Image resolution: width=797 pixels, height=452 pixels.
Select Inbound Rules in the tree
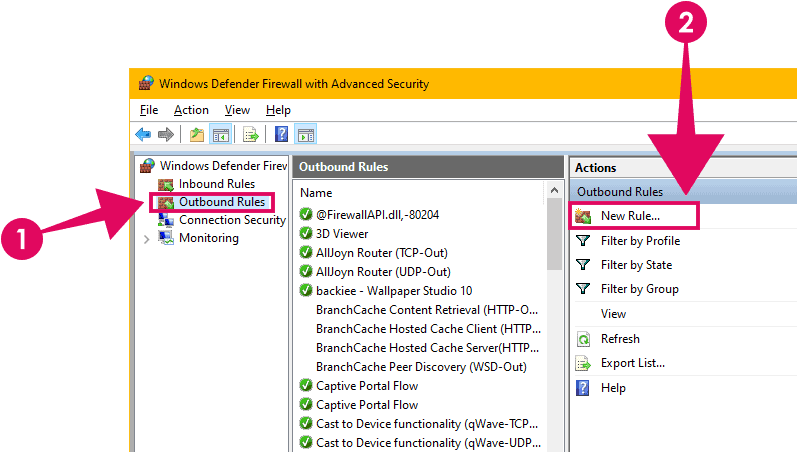coord(217,184)
